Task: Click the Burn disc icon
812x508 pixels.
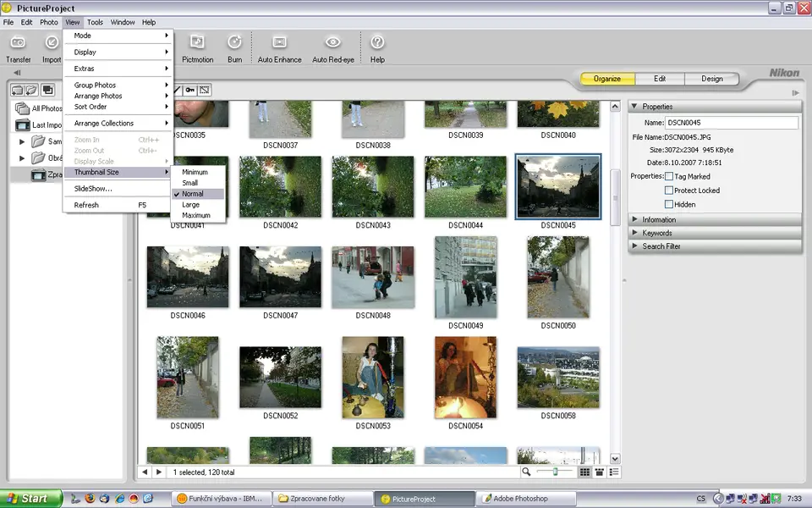Action: tap(234, 43)
